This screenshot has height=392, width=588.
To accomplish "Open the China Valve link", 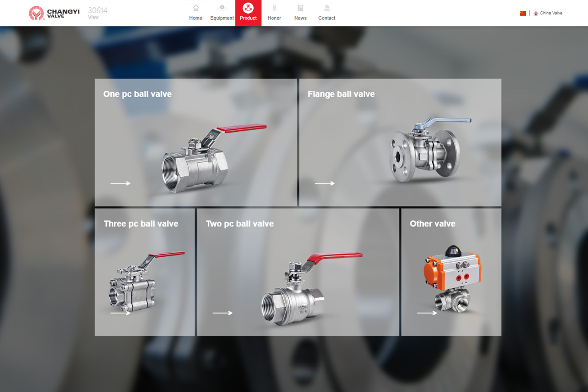I will [551, 13].
